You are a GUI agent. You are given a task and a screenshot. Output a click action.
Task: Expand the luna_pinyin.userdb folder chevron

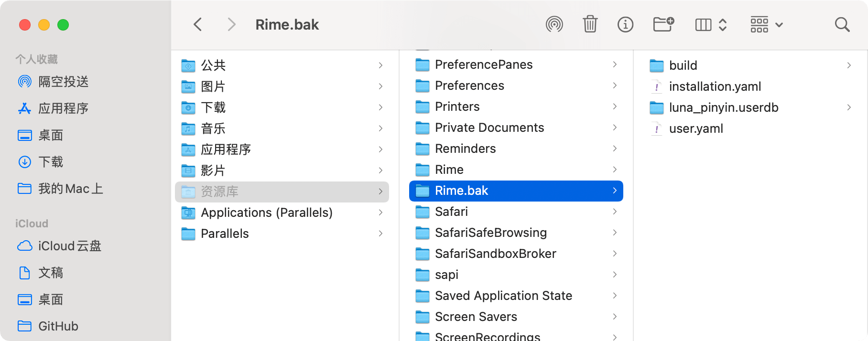[849, 107]
